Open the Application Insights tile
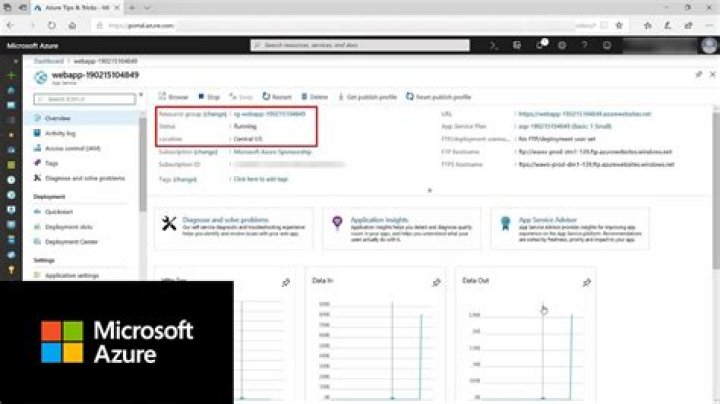 pyautogui.click(x=397, y=227)
